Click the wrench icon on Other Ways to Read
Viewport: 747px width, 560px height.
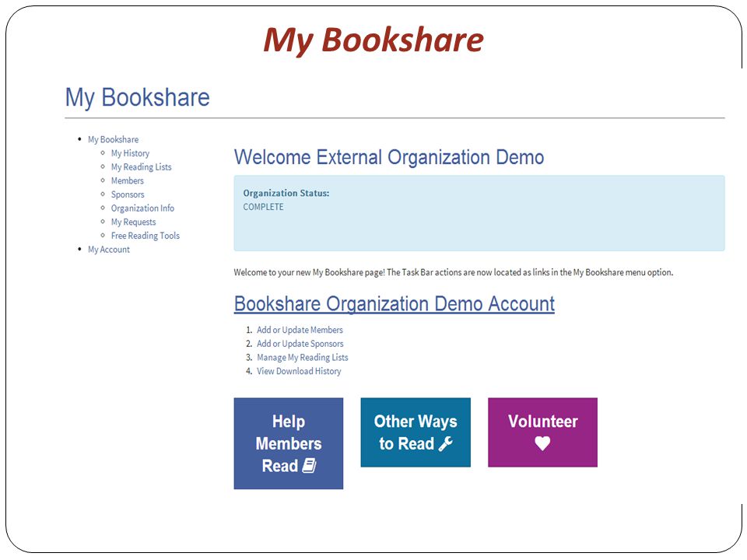pyautogui.click(x=446, y=443)
